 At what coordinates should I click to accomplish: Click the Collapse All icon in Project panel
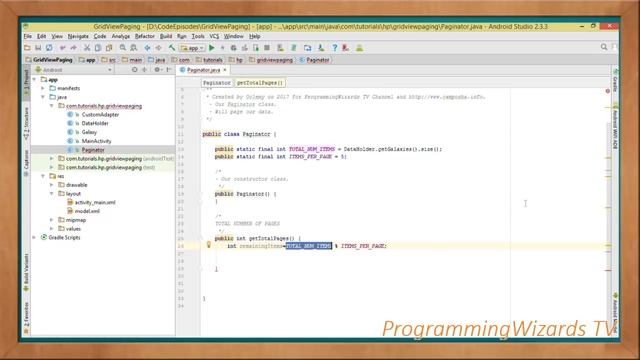click(x=144, y=70)
